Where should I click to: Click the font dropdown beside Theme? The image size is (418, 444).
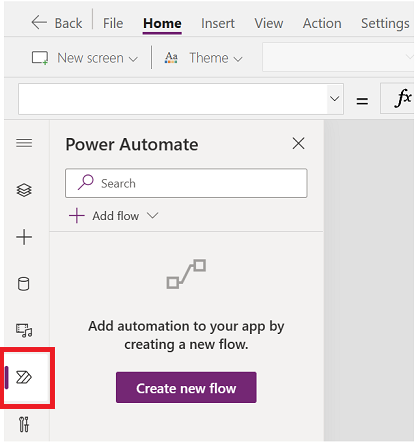(338, 57)
